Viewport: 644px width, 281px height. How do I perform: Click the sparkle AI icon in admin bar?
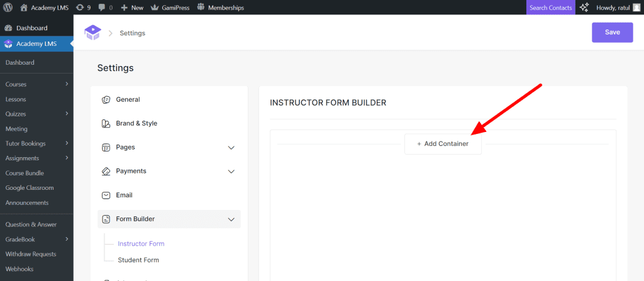pos(584,8)
